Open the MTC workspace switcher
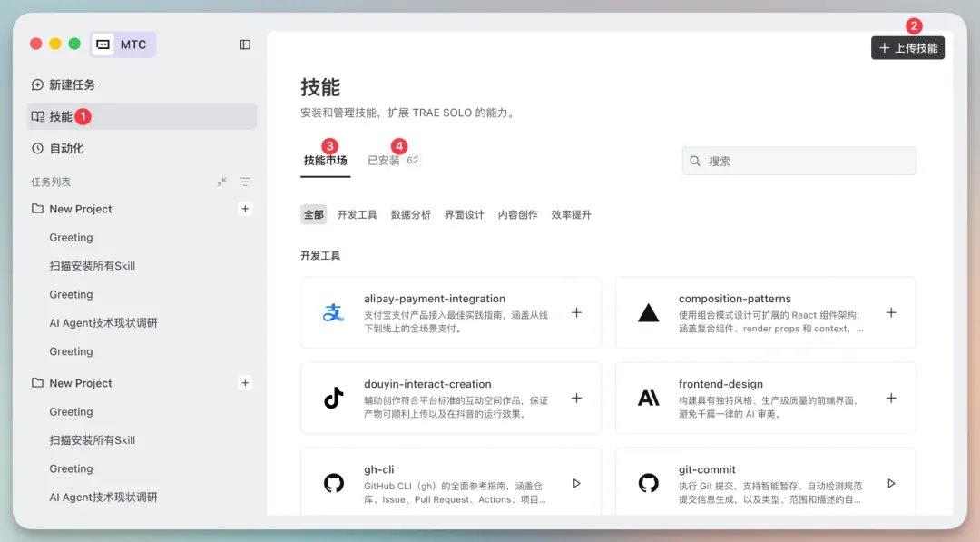 click(x=123, y=44)
